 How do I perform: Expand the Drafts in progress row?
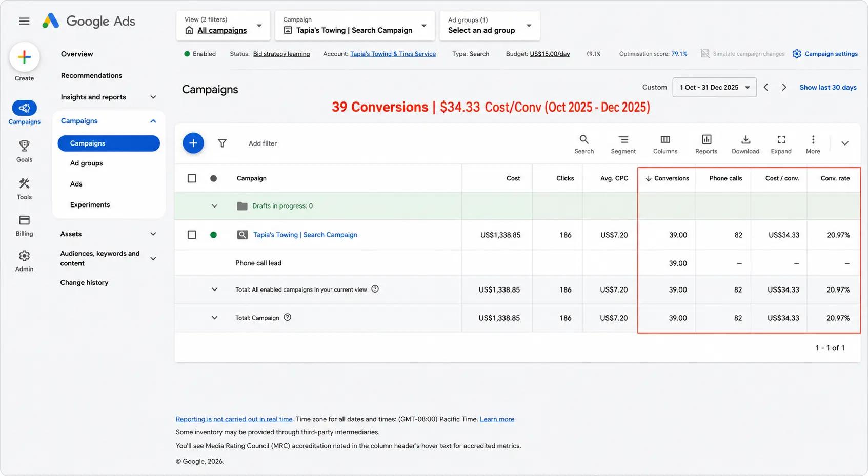click(215, 206)
